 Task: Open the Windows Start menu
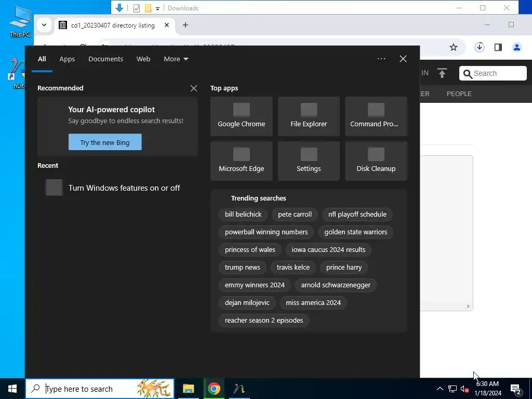click(12, 389)
